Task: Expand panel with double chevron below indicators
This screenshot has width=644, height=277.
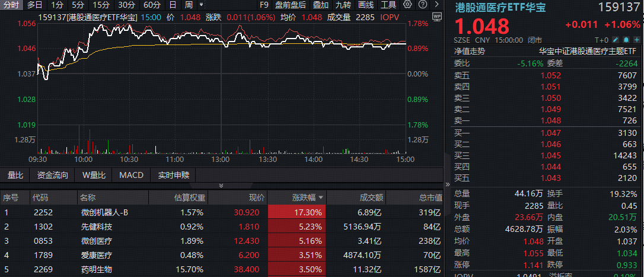Action: pos(221,186)
